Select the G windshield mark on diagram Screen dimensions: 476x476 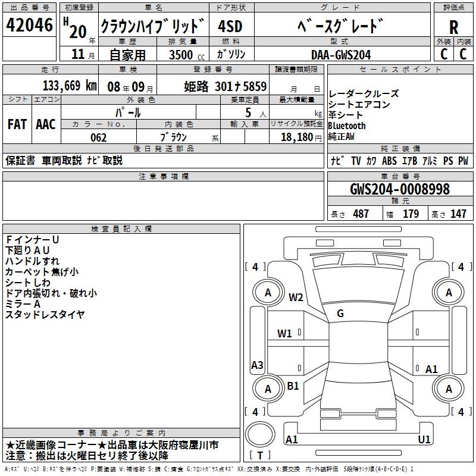pyautogui.click(x=340, y=314)
